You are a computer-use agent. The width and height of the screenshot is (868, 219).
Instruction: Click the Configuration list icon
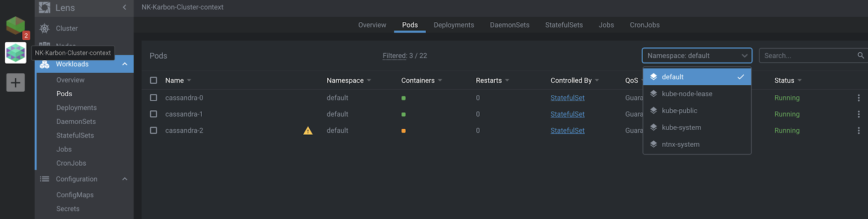44,179
